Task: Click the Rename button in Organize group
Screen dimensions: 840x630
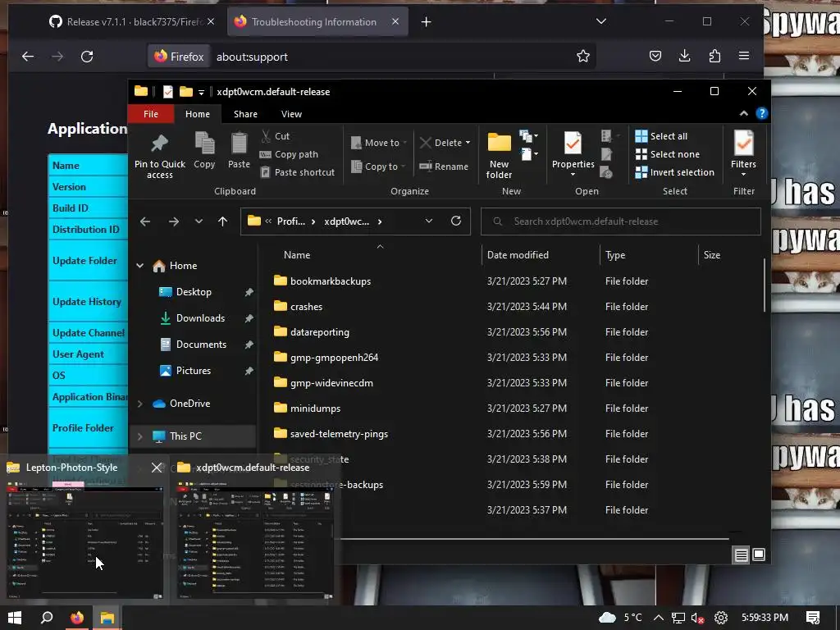Action: tap(444, 166)
